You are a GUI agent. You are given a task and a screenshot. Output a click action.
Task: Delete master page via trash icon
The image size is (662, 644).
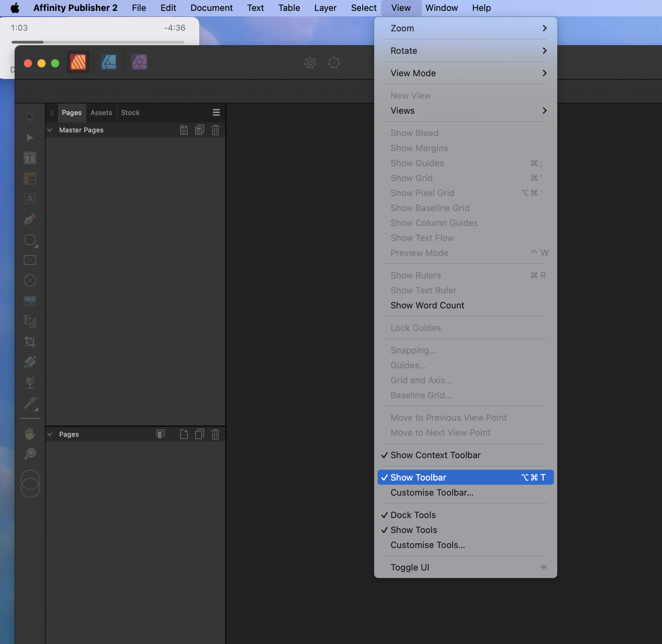tap(215, 130)
